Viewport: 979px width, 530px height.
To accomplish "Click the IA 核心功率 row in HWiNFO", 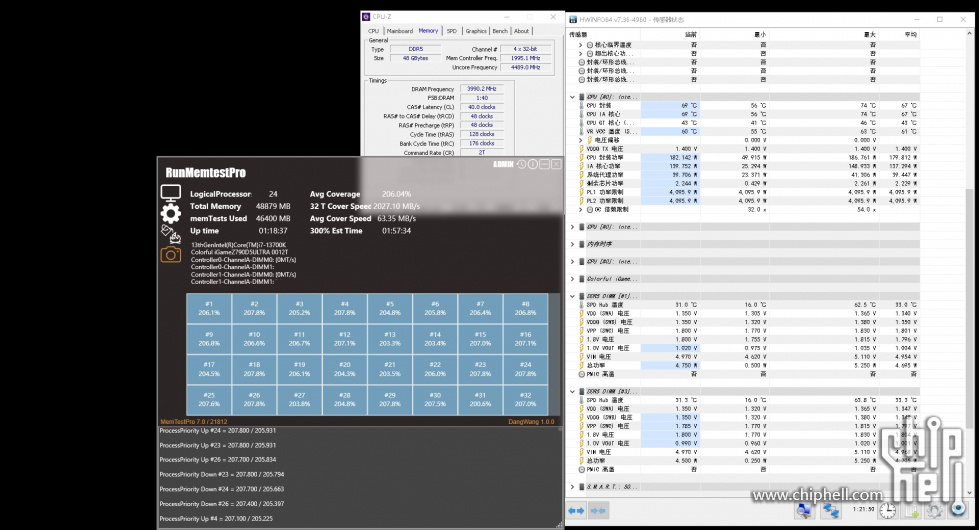I will tap(749, 166).
